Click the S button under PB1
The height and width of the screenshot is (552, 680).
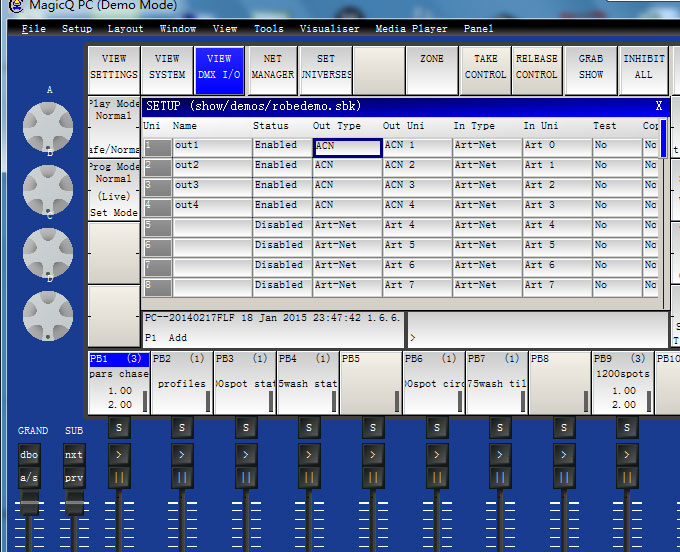point(119,428)
